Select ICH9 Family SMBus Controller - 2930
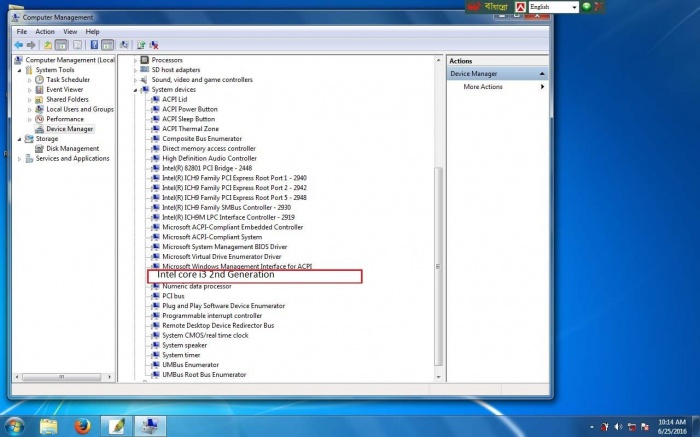The height and width of the screenshot is (437, 700). (226, 208)
